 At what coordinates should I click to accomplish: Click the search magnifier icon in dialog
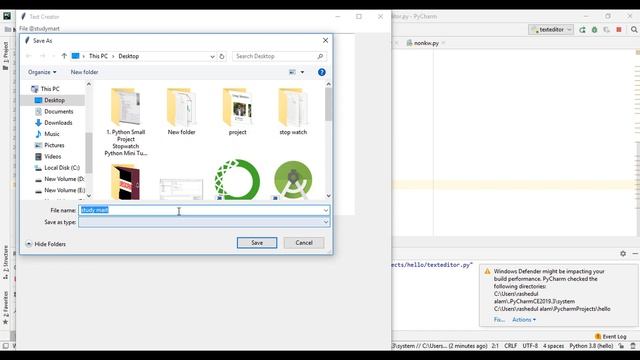(320, 56)
